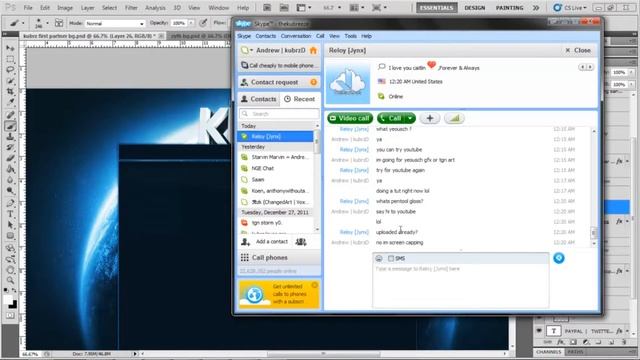Select the Lasso tool

[10, 70]
